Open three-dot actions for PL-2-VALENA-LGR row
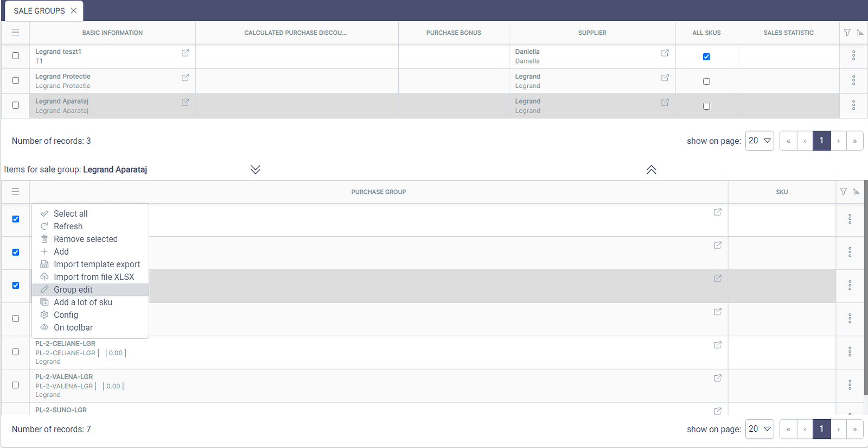Image resolution: width=868 pixels, height=448 pixels. [850, 385]
